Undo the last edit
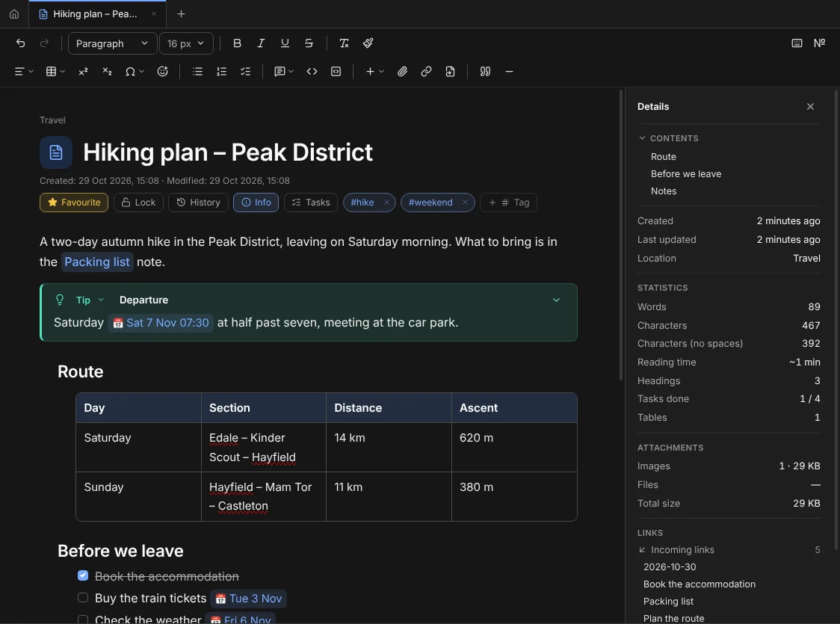This screenshot has height=624, width=840. [20, 43]
